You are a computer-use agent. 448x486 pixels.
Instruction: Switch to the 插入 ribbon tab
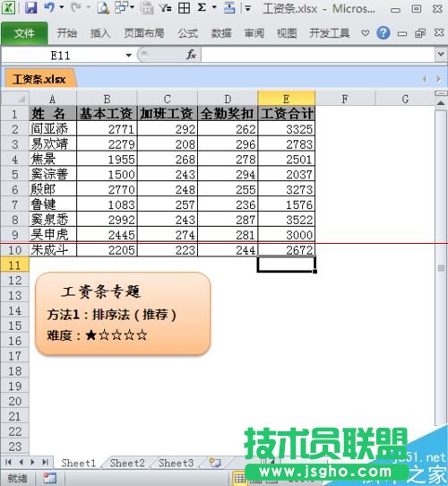click(100, 33)
